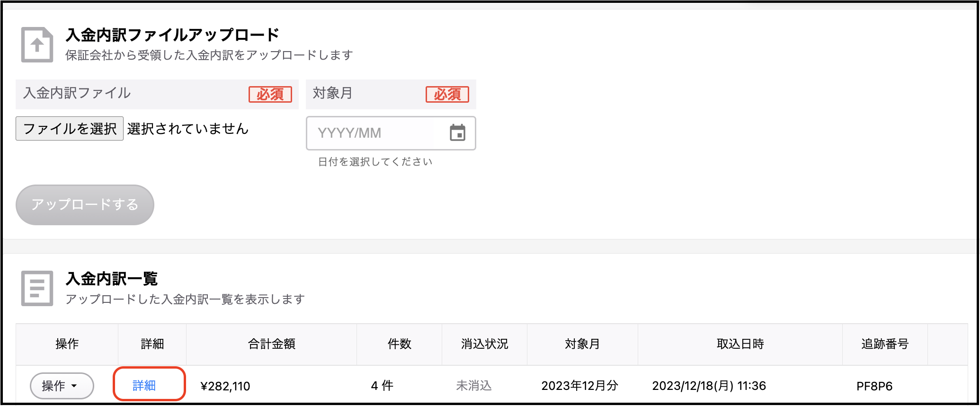The width and height of the screenshot is (980, 406).
Task: Click the YYYY/MM month input field
Action: [391, 133]
